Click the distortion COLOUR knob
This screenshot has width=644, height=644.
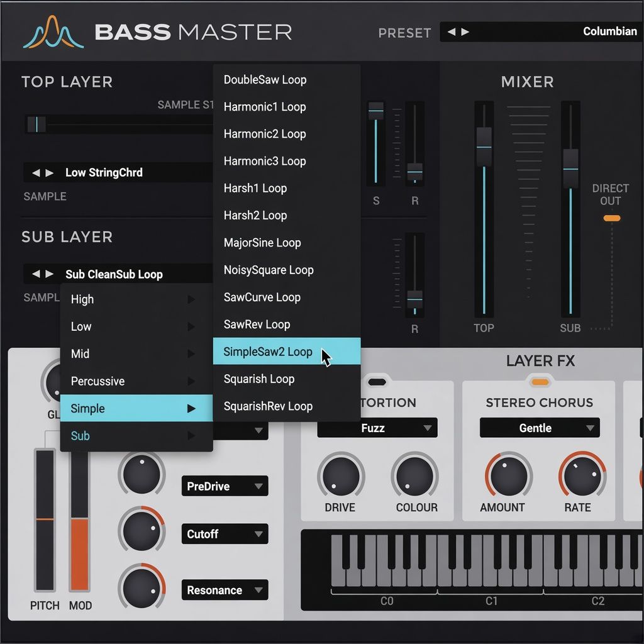[x=414, y=475]
